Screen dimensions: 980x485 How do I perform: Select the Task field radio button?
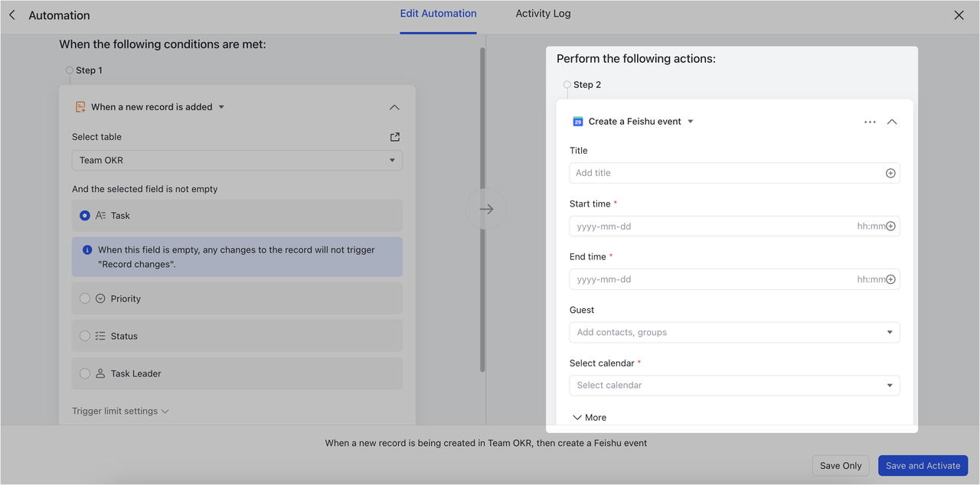click(x=85, y=216)
